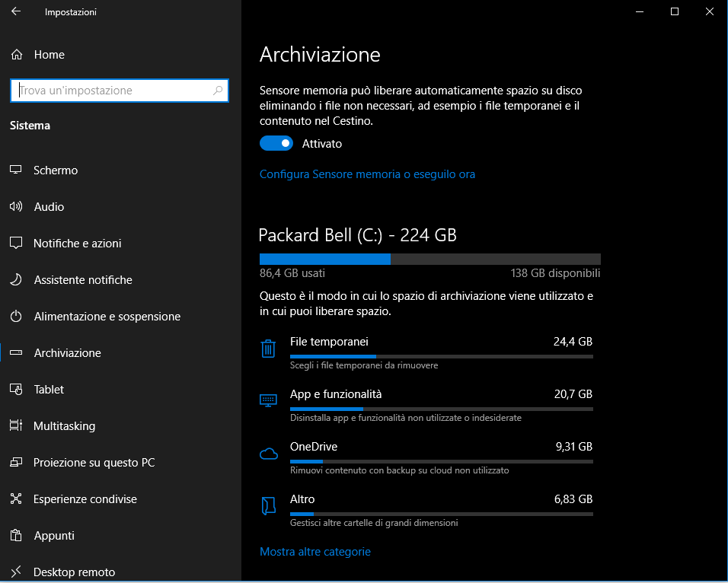Expand Mostra altre categorie link
728x583 pixels.
(315, 552)
